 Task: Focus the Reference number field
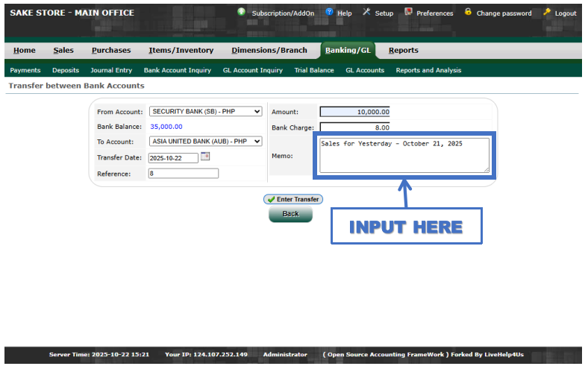[183, 174]
